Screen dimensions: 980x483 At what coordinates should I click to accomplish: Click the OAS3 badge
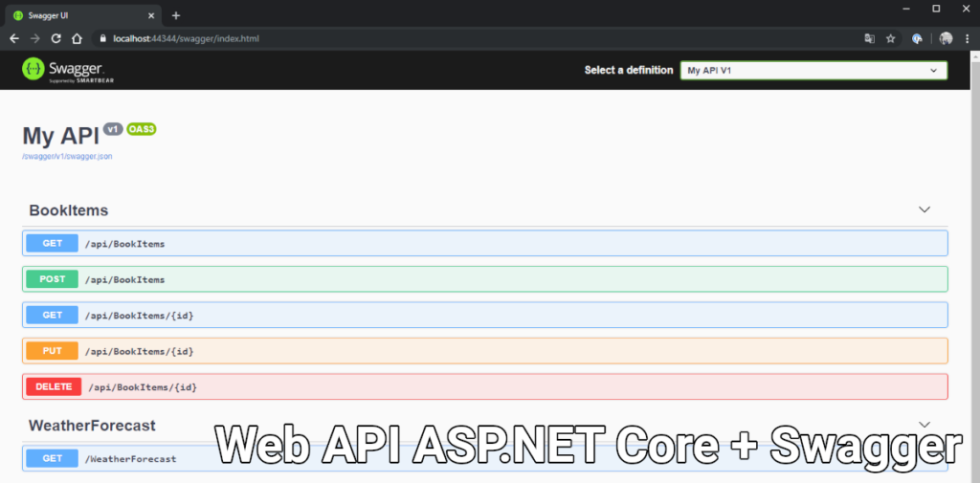click(142, 129)
